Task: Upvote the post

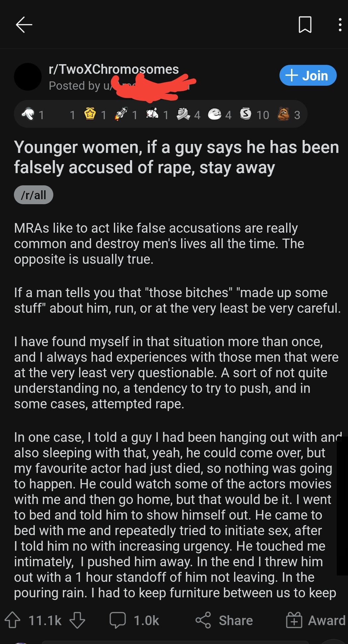Action: tap(13, 620)
